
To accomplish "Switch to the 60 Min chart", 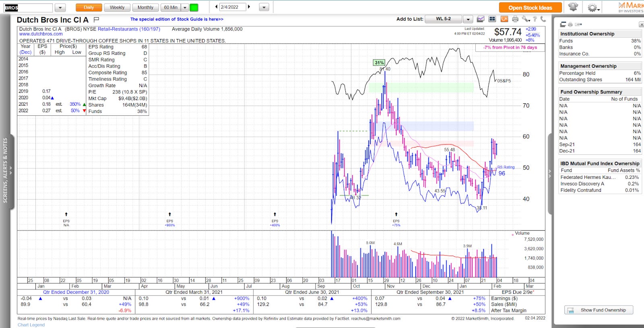I will pyautogui.click(x=171, y=7).
